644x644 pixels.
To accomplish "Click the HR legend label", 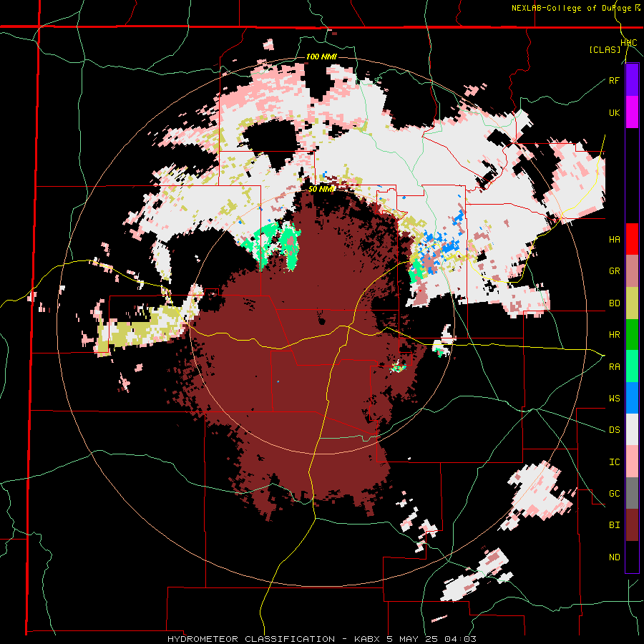I will (x=614, y=335).
